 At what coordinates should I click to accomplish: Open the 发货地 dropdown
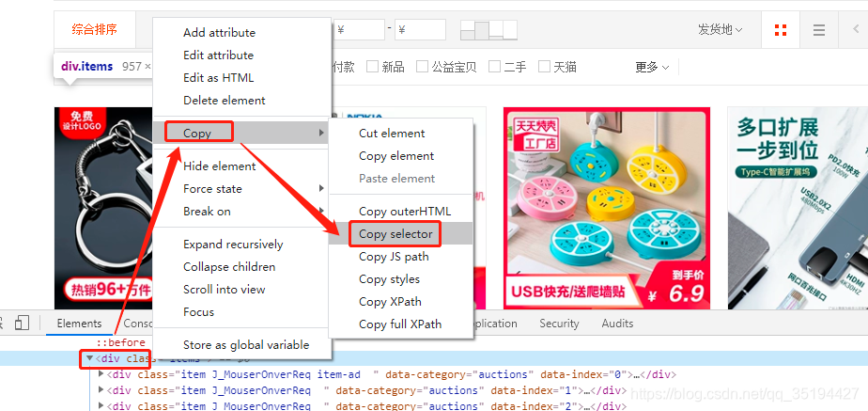[x=720, y=30]
